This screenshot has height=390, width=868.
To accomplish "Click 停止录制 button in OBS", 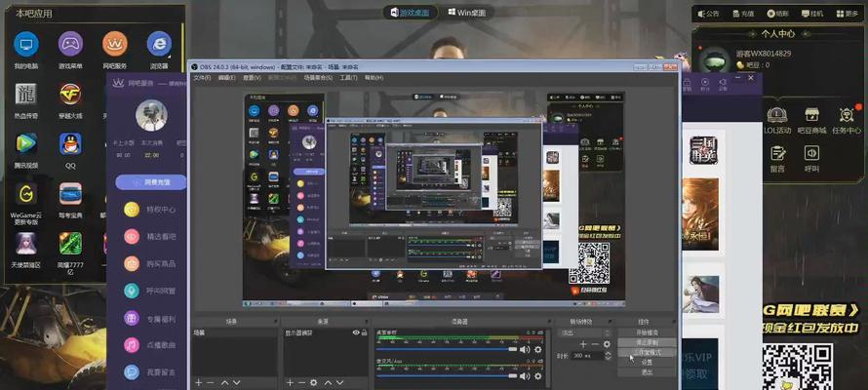I will pos(647,343).
